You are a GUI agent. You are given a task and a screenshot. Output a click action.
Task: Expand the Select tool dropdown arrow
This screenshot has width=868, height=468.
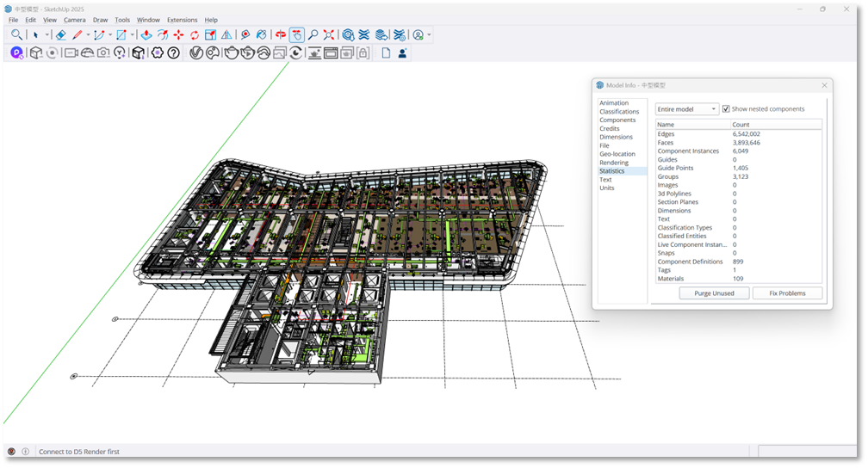(47, 35)
